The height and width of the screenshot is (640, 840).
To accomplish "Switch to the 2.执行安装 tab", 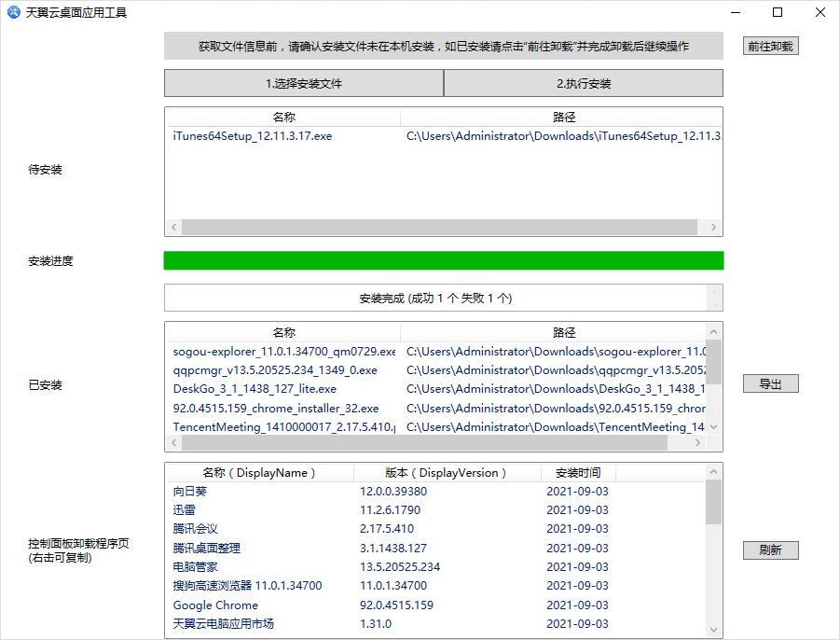I will (x=583, y=83).
